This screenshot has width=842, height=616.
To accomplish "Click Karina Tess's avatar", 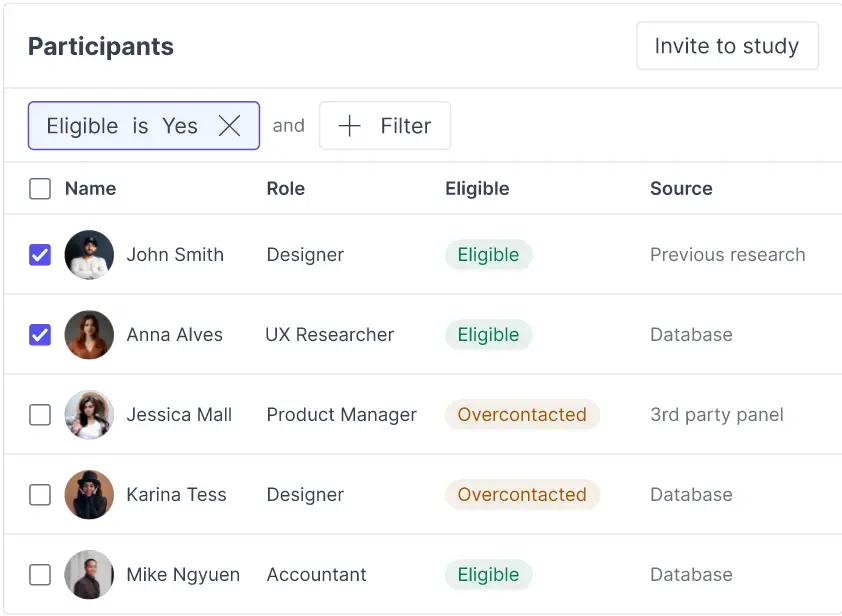I will pyautogui.click(x=89, y=495).
